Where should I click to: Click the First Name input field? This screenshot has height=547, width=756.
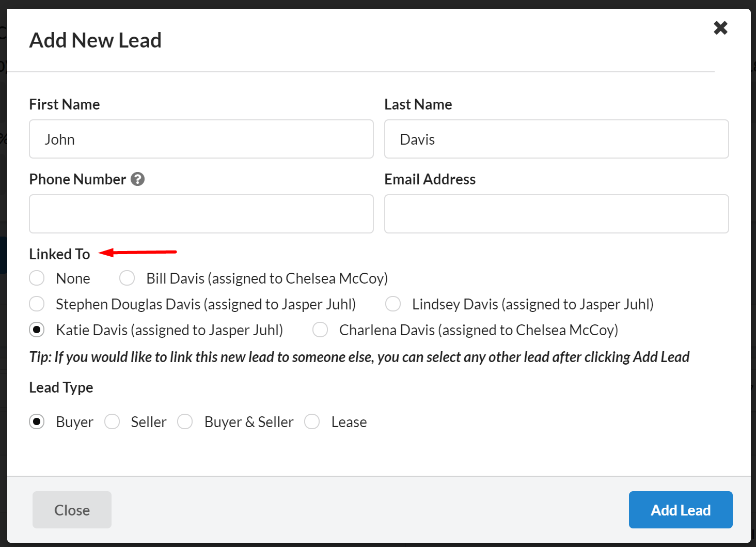pos(201,139)
